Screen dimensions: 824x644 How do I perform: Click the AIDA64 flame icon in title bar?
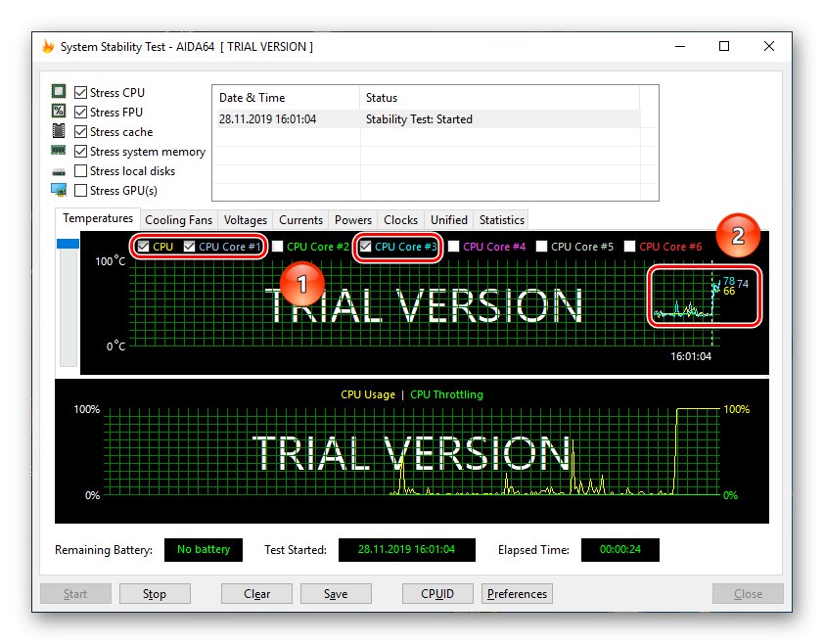[48, 47]
